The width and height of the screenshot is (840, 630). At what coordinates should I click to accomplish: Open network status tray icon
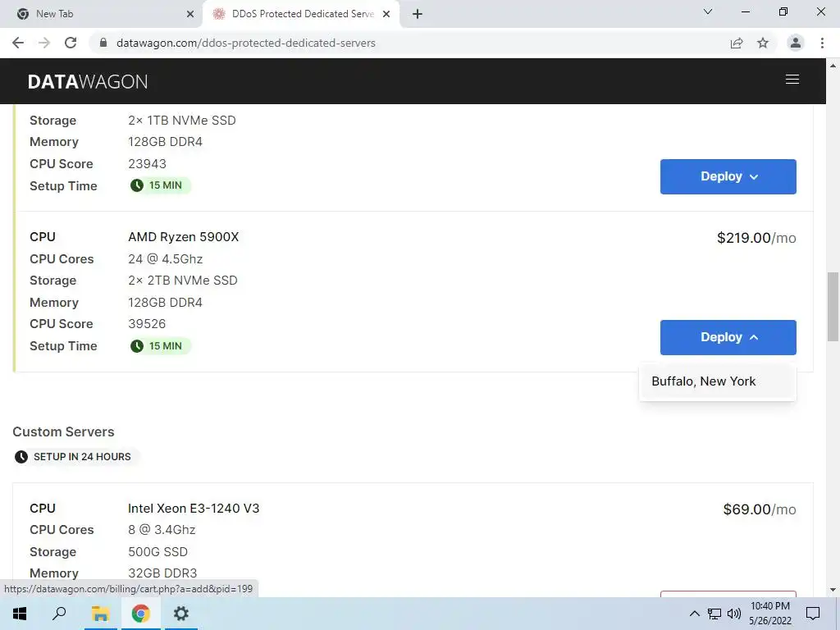click(x=714, y=614)
